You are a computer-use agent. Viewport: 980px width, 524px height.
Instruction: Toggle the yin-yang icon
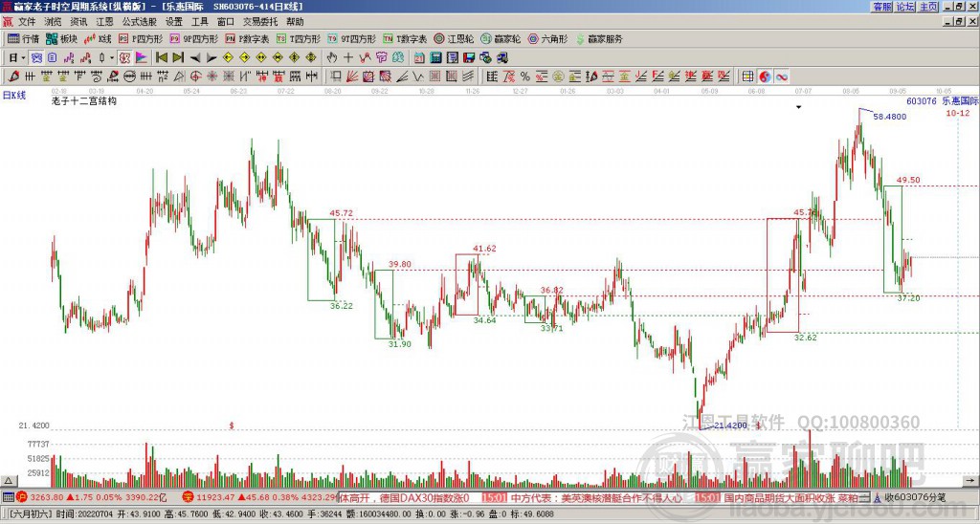(765, 76)
